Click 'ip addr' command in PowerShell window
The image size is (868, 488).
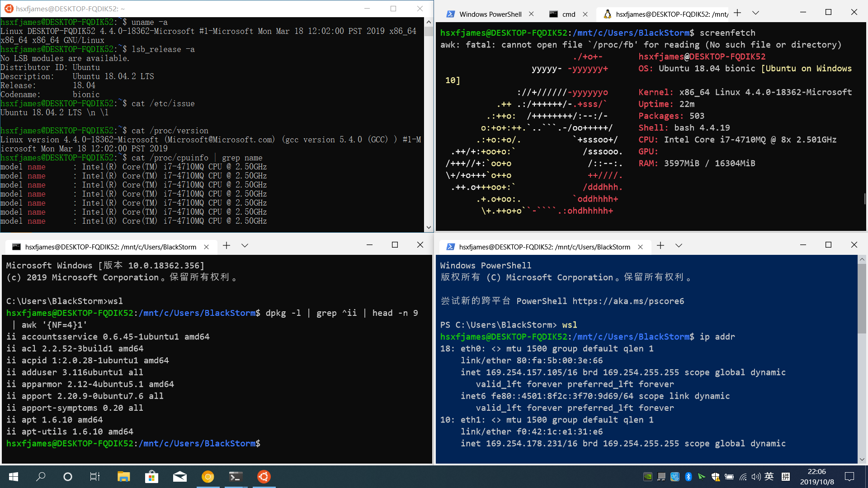pyautogui.click(x=717, y=337)
